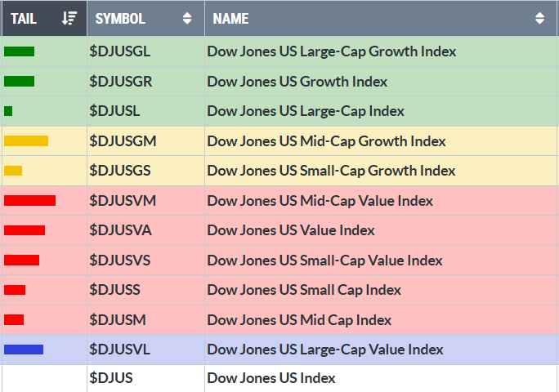Select the SYMBOL column header label

(120, 18)
